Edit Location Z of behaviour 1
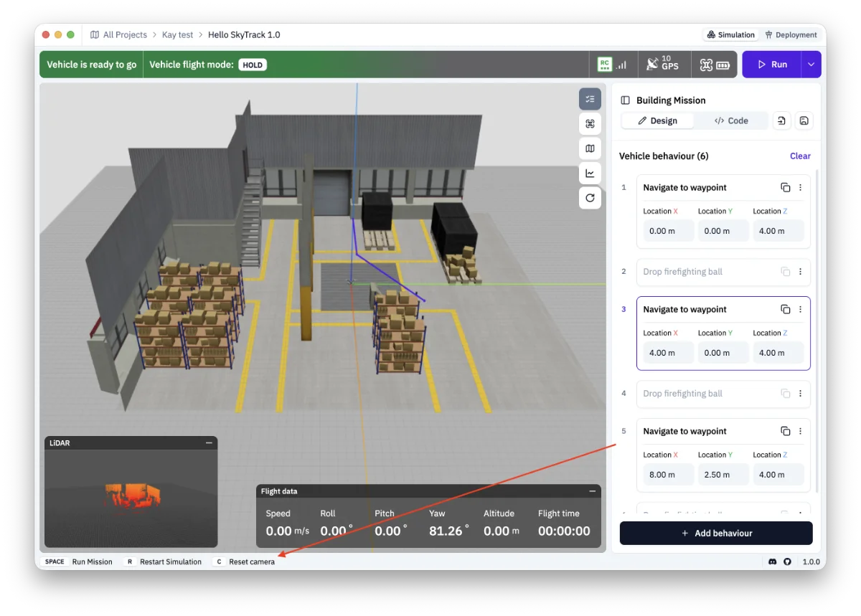The width and height of the screenshot is (861, 616). click(778, 231)
